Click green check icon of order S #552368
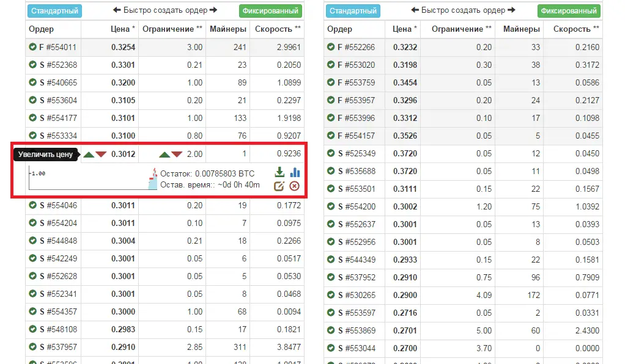The height and width of the screenshot is (364, 625). click(x=33, y=65)
